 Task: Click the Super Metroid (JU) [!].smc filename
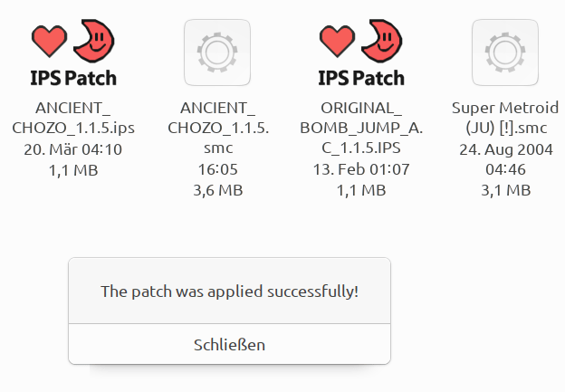click(x=505, y=117)
